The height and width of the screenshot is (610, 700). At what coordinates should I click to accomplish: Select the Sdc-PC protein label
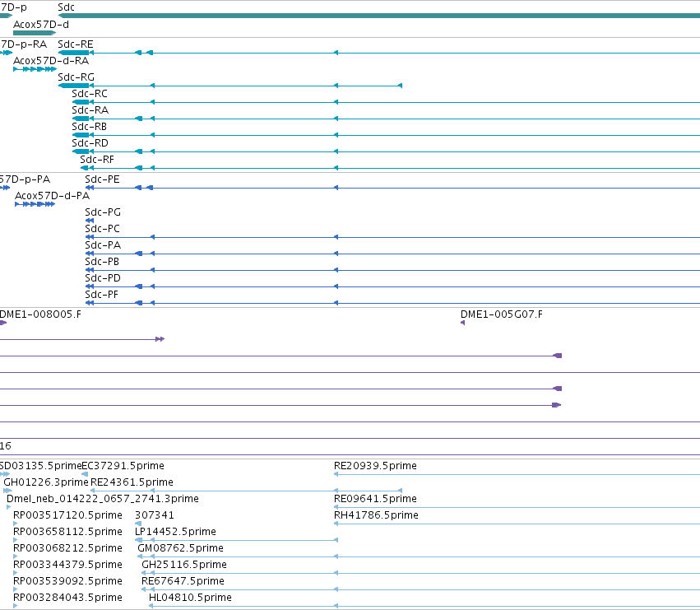coord(102,229)
